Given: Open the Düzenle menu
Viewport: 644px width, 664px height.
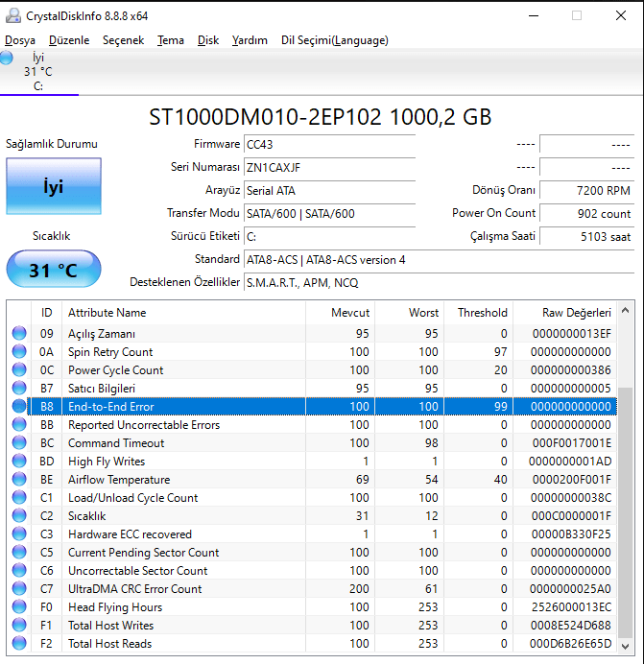Looking at the screenshot, I should tap(69, 40).
